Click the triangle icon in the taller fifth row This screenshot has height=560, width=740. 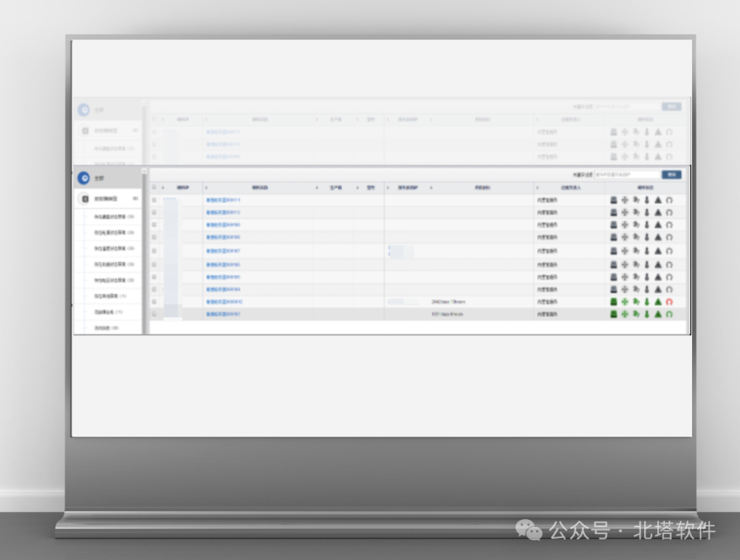coord(658,251)
